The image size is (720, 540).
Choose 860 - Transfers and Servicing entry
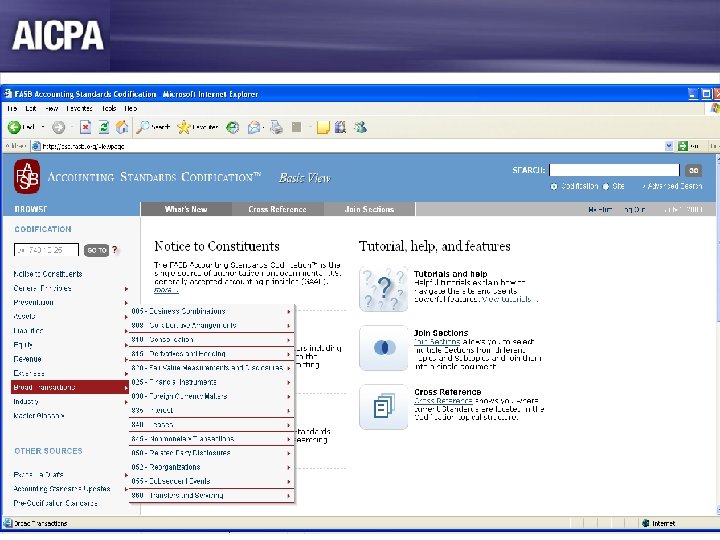tap(212, 495)
